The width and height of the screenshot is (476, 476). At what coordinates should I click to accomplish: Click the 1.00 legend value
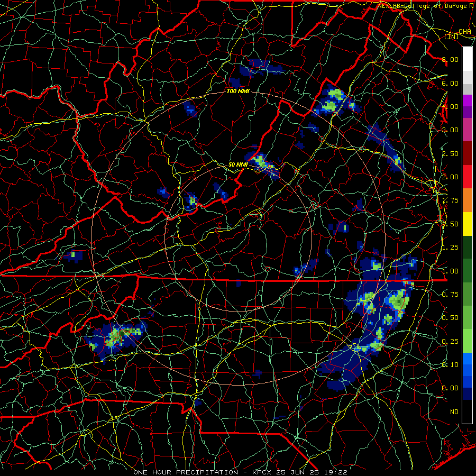point(450,271)
